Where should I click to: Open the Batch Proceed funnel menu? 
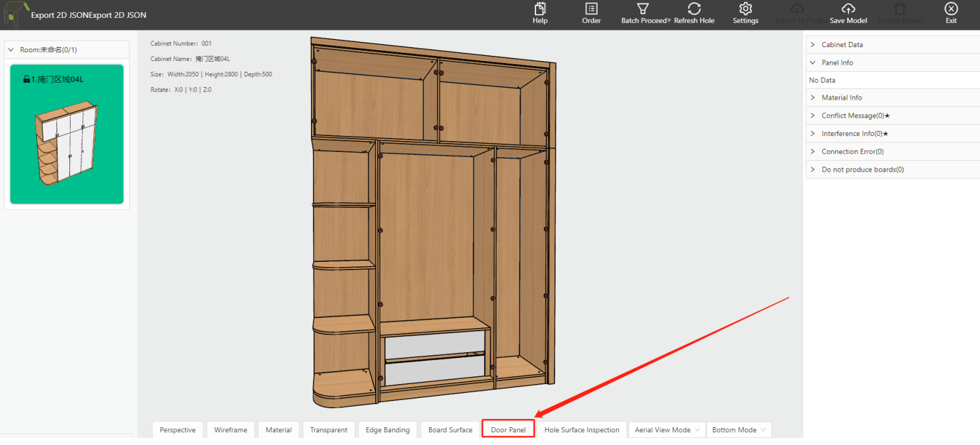[x=643, y=9]
